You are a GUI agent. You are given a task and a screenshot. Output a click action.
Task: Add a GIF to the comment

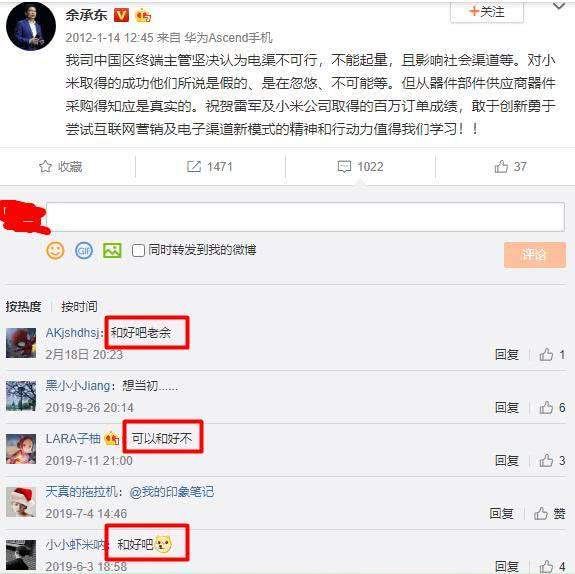[x=84, y=251]
